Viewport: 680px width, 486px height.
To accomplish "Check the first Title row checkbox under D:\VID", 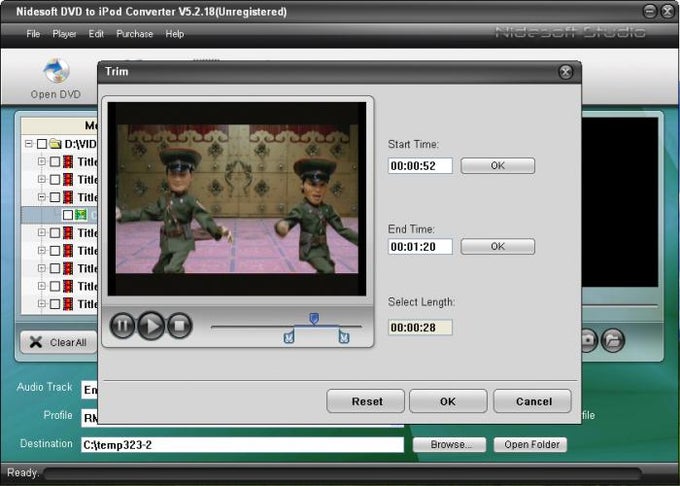I will click(55, 162).
